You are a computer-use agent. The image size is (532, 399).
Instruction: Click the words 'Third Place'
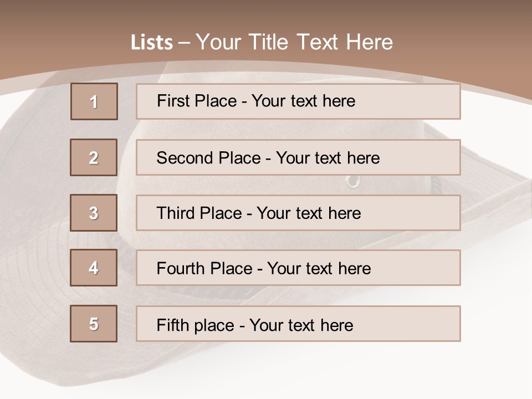tap(199, 213)
